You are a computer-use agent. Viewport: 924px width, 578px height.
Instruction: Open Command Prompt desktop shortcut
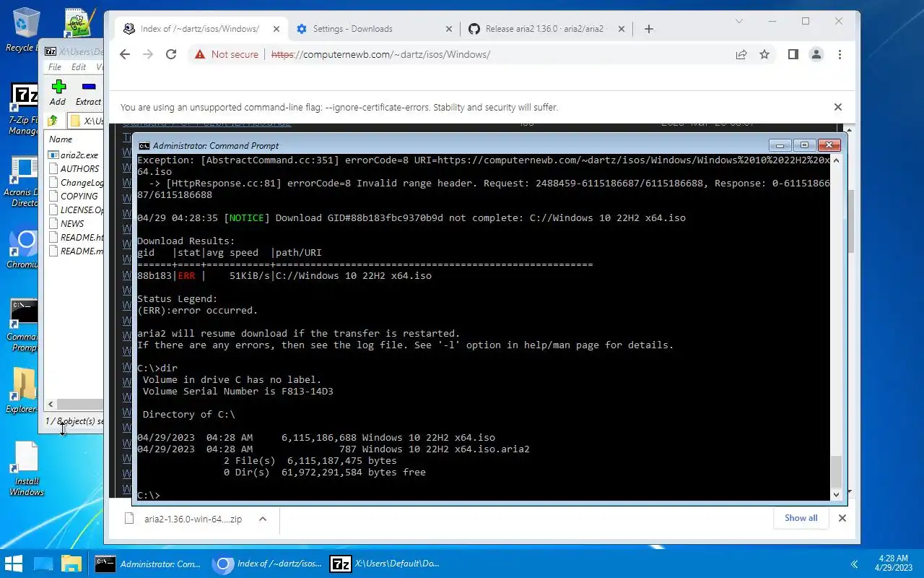pos(24,326)
